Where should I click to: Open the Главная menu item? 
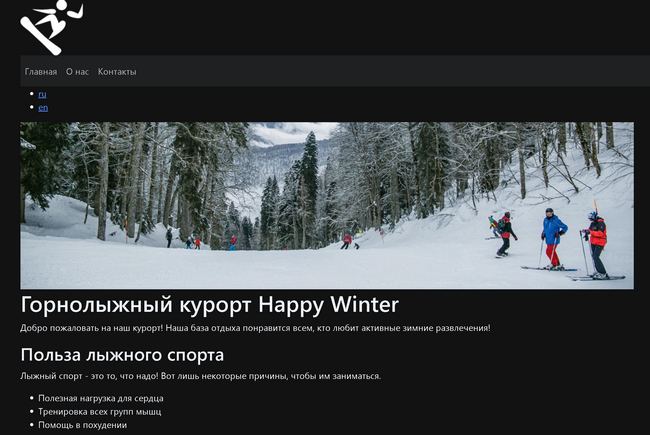[41, 72]
